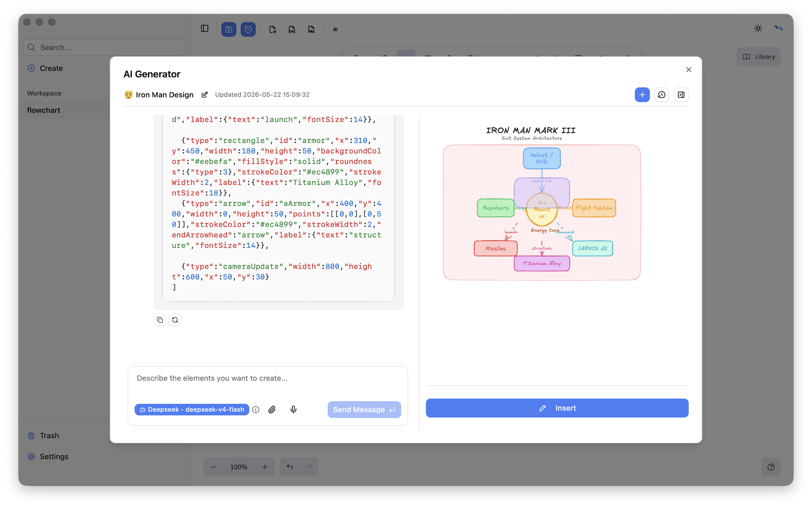812x508 pixels.
Task: Undo the last canvas action
Action: point(290,467)
